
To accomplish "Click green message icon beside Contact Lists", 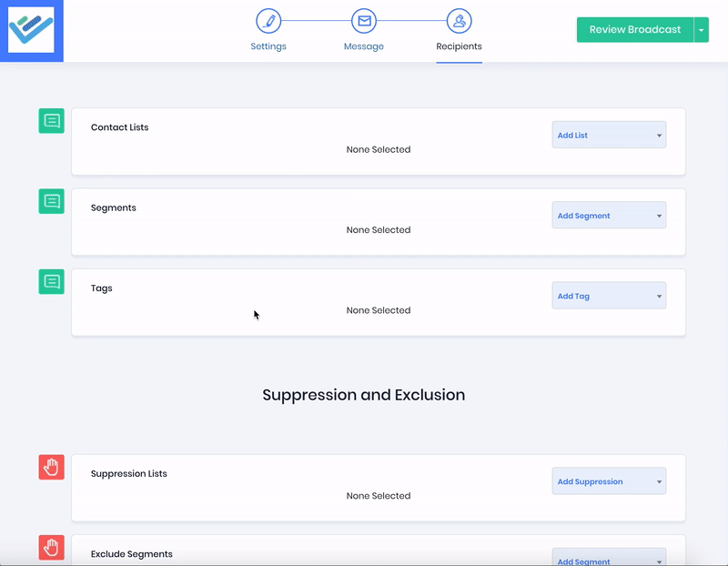I will coord(52,121).
